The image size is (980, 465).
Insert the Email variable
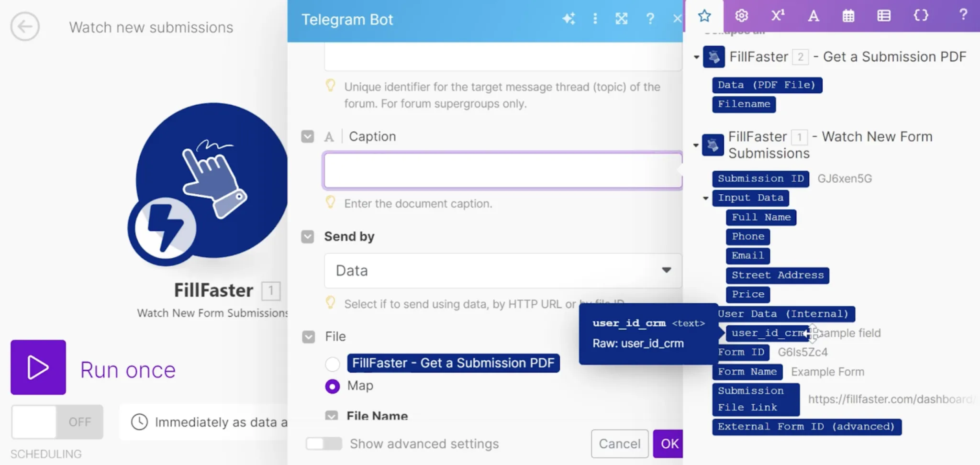click(x=748, y=256)
